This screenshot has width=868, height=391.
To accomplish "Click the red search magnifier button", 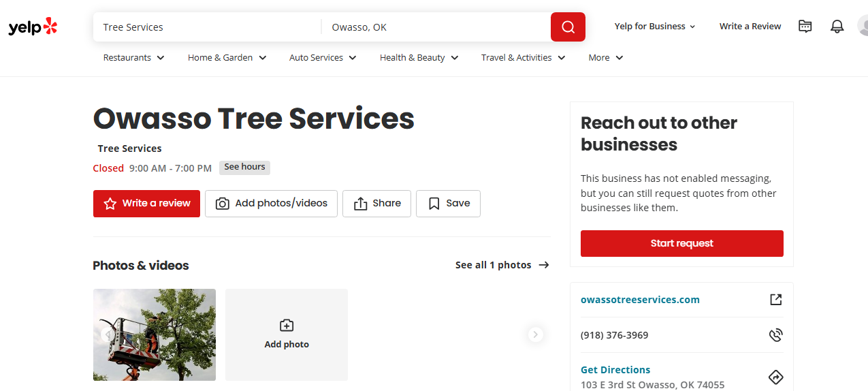I will tap(568, 27).
